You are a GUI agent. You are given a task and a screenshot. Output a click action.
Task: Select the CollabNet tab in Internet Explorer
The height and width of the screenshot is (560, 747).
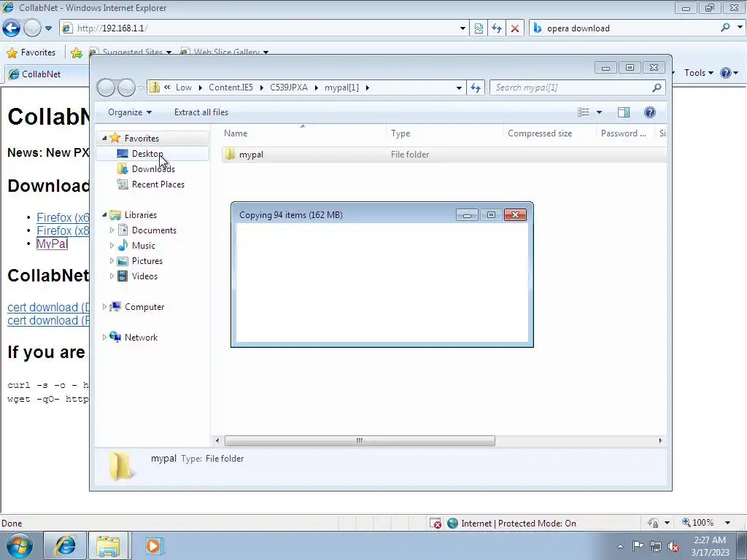point(46,74)
